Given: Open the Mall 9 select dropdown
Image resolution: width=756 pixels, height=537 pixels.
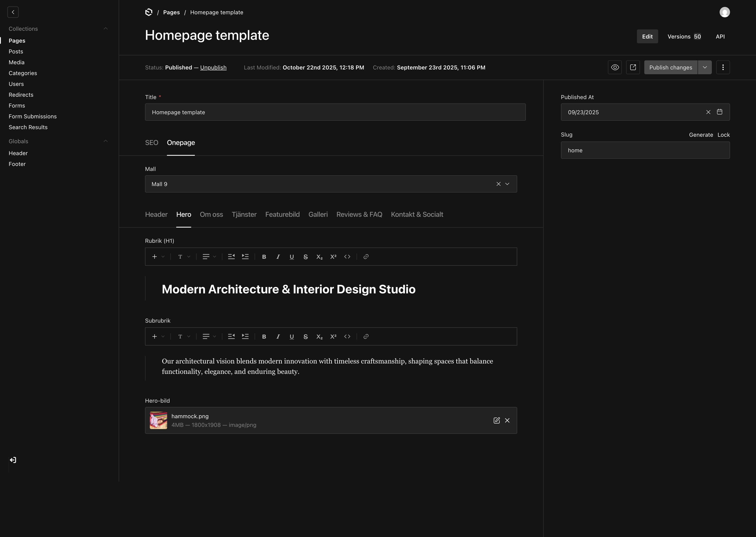Looking at the screenshot, I should (x=507, y=184).
